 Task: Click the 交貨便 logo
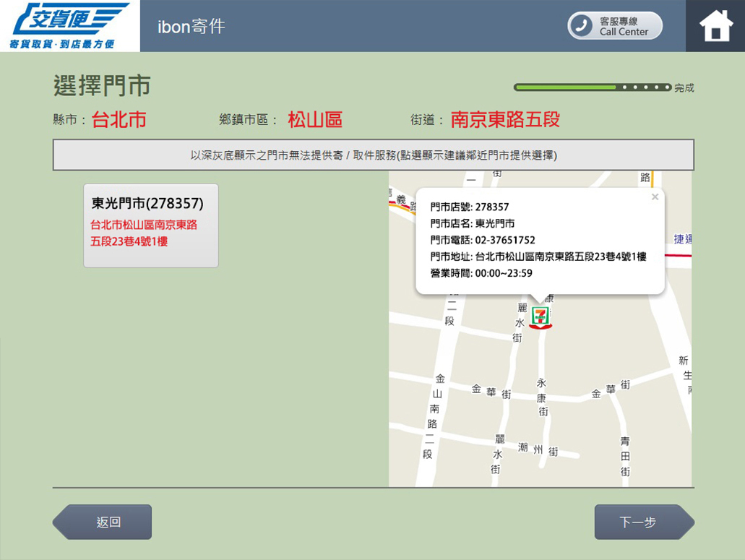(x=69, y=25)
